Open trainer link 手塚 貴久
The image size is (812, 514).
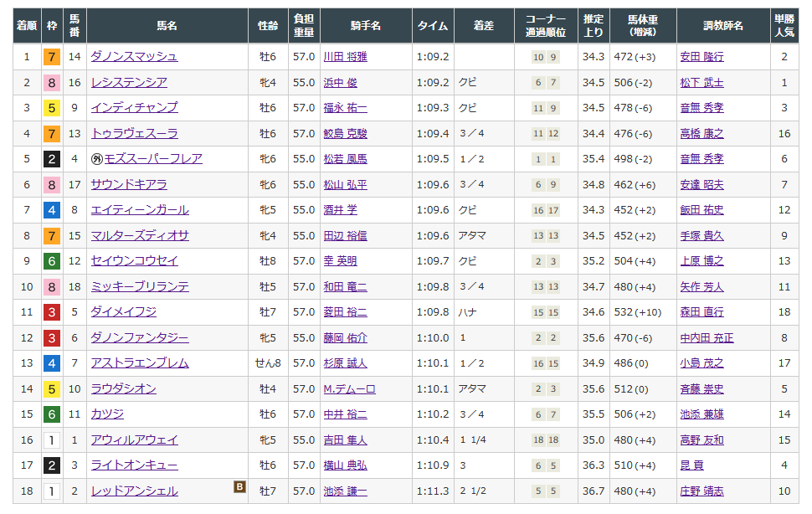coord(702,236)
